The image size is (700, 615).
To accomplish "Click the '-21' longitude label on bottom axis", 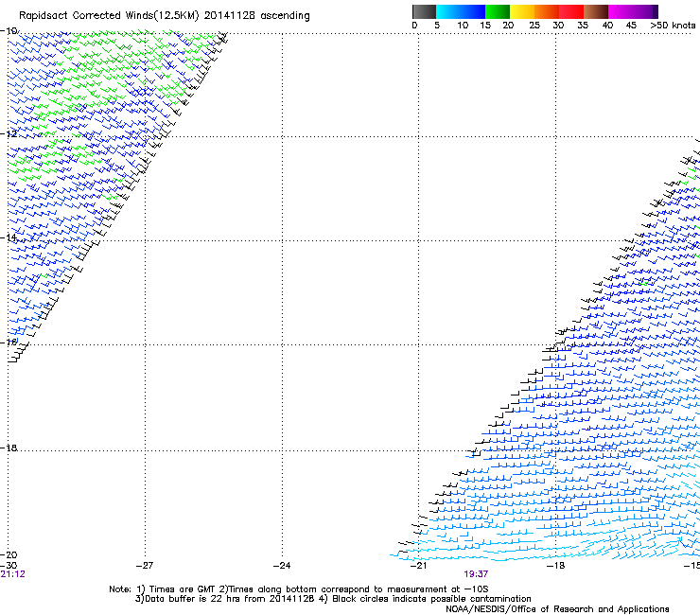I will 419,566.
